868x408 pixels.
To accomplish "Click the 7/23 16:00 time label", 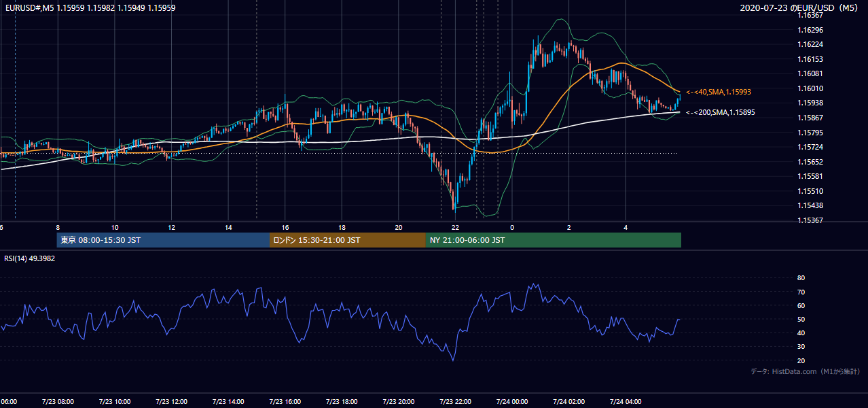I will (285, 401).
